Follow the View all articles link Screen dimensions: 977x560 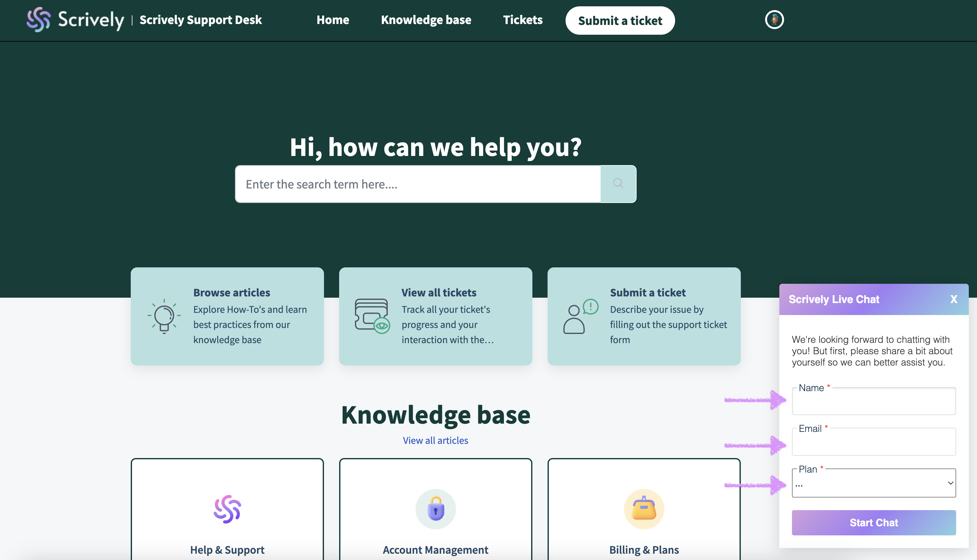coord(435,440)
